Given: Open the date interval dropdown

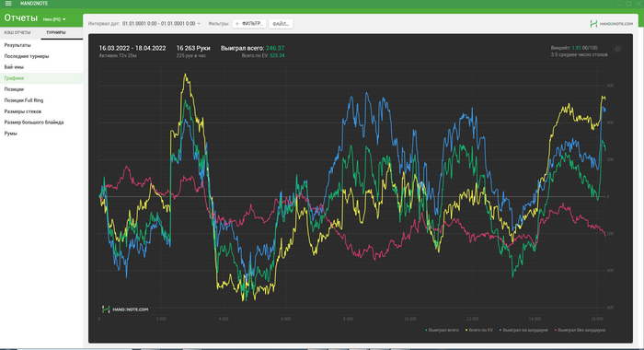Looking at the screenshot, I should coord(161,24).
